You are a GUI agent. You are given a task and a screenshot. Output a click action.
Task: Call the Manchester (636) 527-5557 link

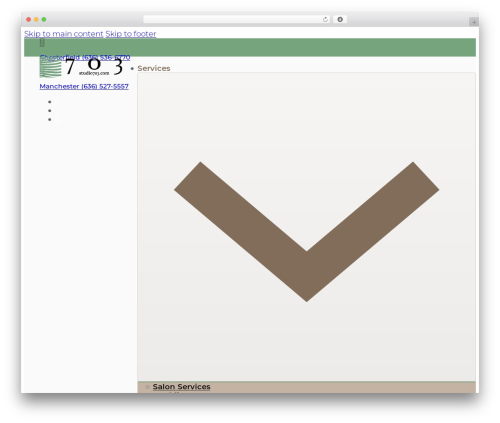84,86
